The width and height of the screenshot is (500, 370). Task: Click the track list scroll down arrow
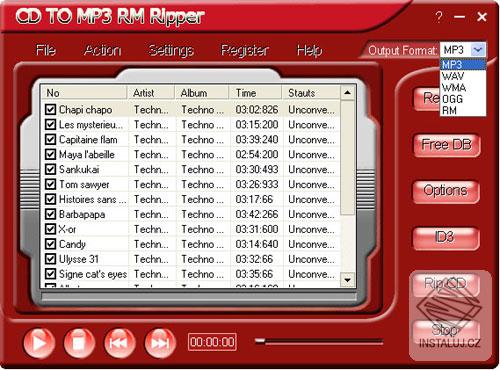348,280
